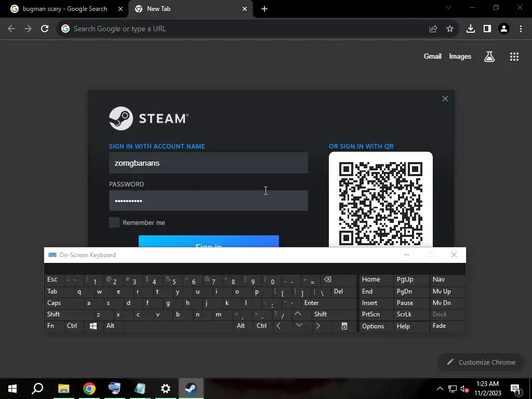Open the Chrome downloads icon
This screenshot has width=532, height=399.
click(x=471, y=29)
